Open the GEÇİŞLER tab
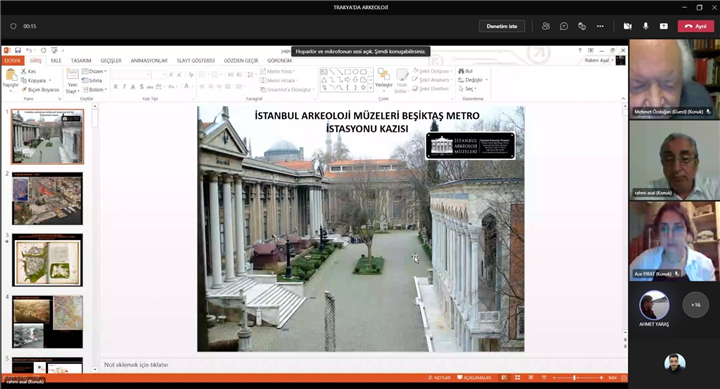The height and width of the screenshot is (389, 720). click(x=111, y=61)
